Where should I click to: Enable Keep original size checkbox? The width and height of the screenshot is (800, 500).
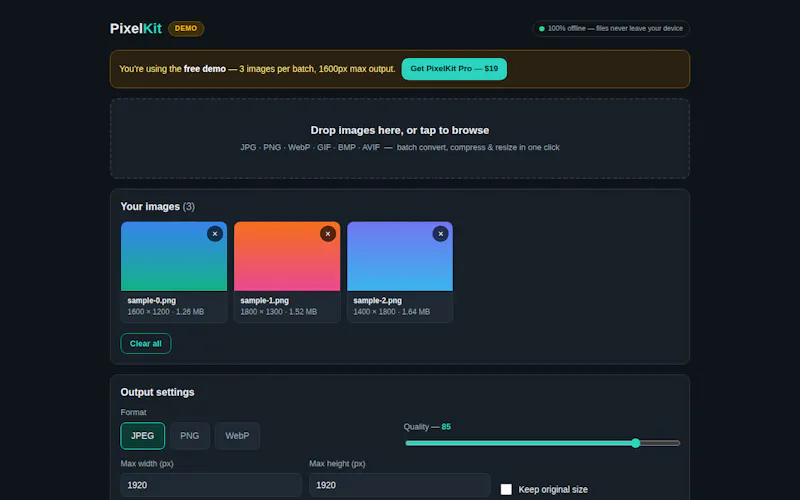pyautogui.click(x=506, y=489)
